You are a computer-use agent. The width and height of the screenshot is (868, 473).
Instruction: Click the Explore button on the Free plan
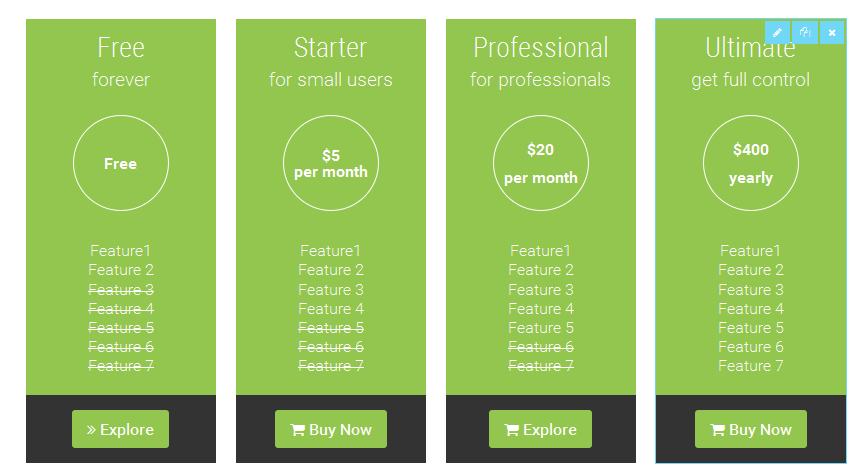coord(120,429)
